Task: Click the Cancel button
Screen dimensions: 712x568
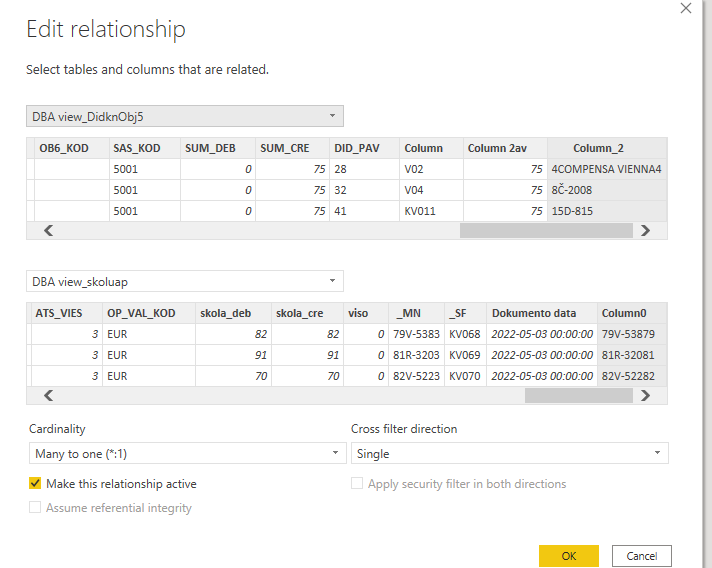Action: point(642,556)
